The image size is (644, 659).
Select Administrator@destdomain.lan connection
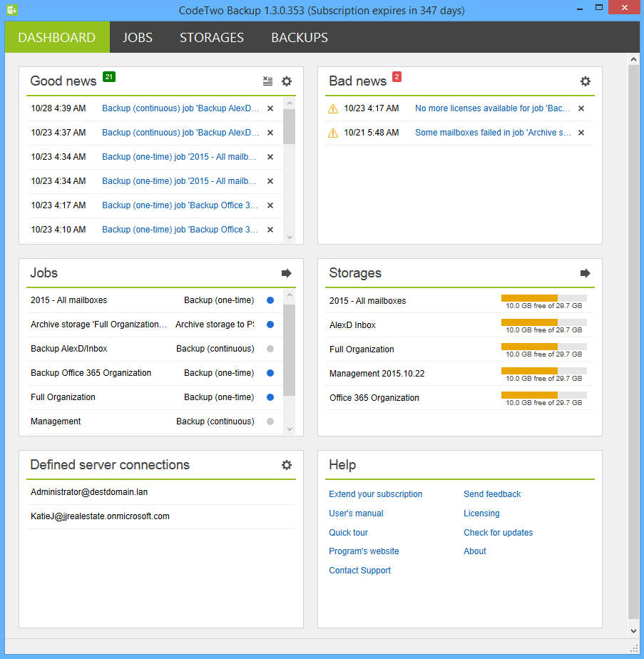click(x=161, y=492)
